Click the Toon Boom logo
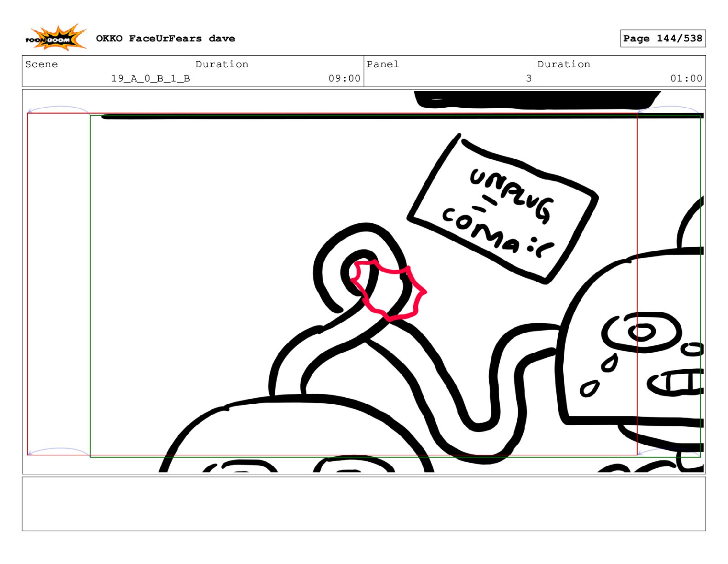The height and width of the screenshot is (564, 728). click(x=56, y=38)
